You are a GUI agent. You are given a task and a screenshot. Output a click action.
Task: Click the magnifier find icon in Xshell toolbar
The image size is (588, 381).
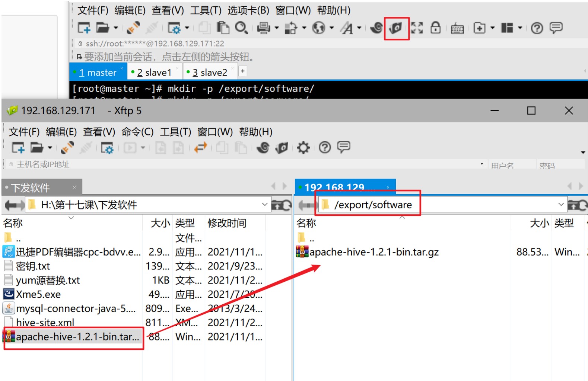click(241, 28)
